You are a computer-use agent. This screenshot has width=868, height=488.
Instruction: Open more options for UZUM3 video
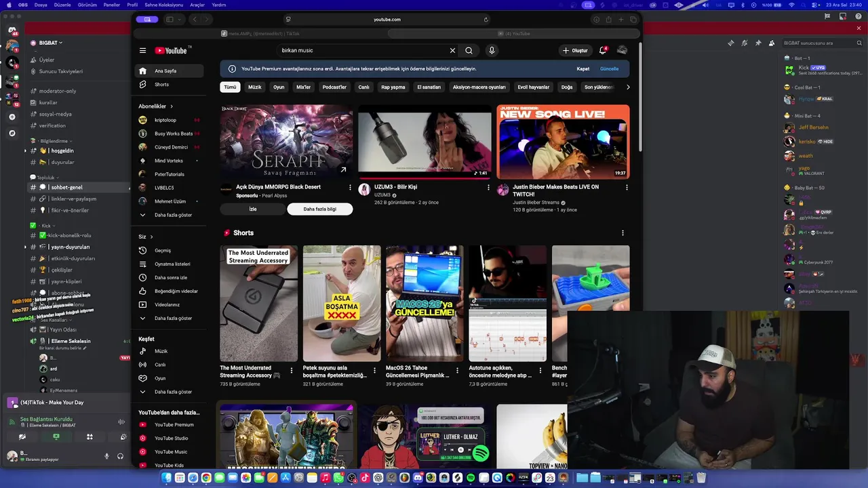point(488,188)
